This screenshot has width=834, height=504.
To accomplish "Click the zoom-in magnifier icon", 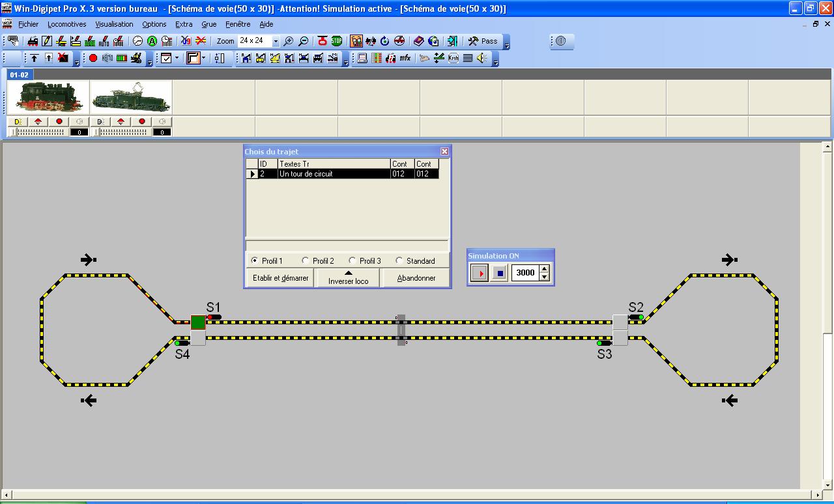I will click(288, 41).
